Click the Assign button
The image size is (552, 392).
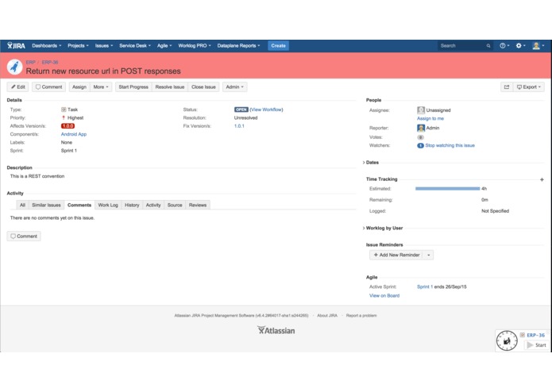click(x=79, y=86)
